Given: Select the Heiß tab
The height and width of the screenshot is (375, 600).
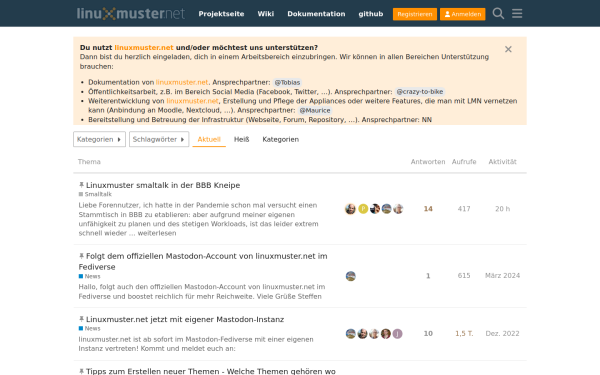Looking at the screenshot, I should tap(241, 139).
